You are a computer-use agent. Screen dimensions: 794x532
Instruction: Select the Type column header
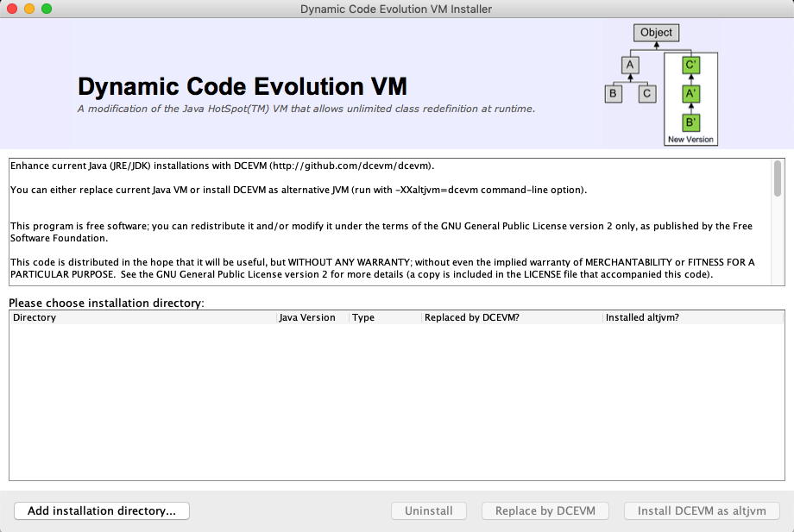[x=385, y=317]
